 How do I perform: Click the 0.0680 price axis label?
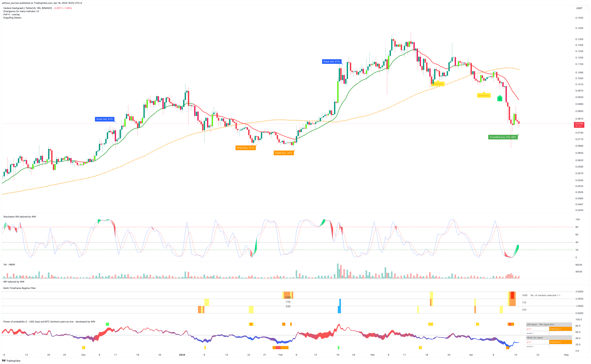point(579,146)
